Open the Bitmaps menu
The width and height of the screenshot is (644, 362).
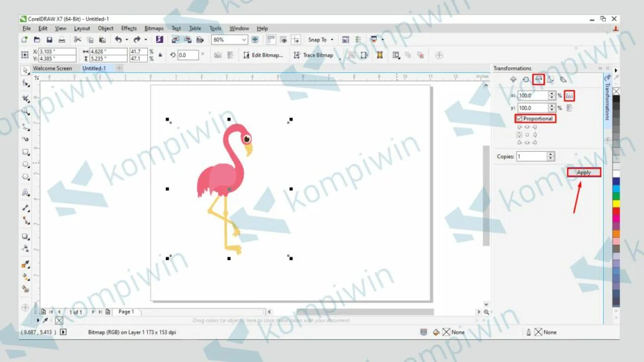tap(154, 28)
